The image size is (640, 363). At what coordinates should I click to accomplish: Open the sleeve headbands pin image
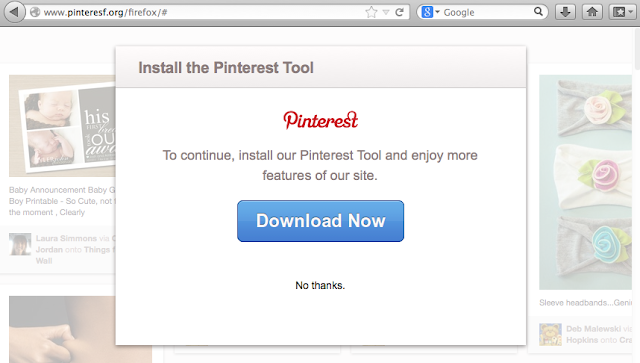tap(585, 182)
